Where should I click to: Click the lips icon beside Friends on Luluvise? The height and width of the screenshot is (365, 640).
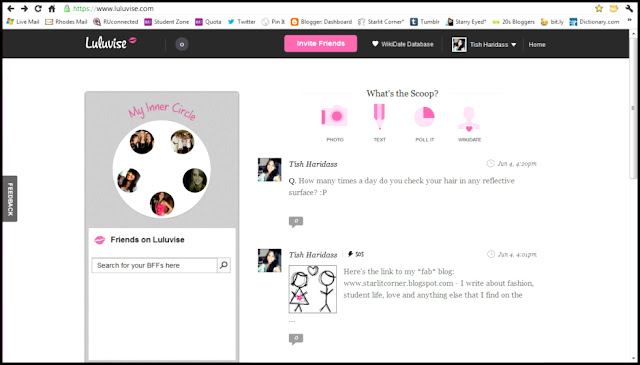[100, 240]
